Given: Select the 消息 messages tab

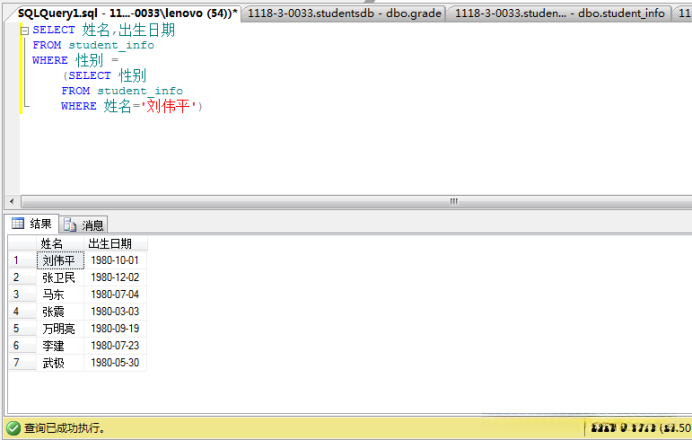Looking at the screenshot, I should coord(84,225).
